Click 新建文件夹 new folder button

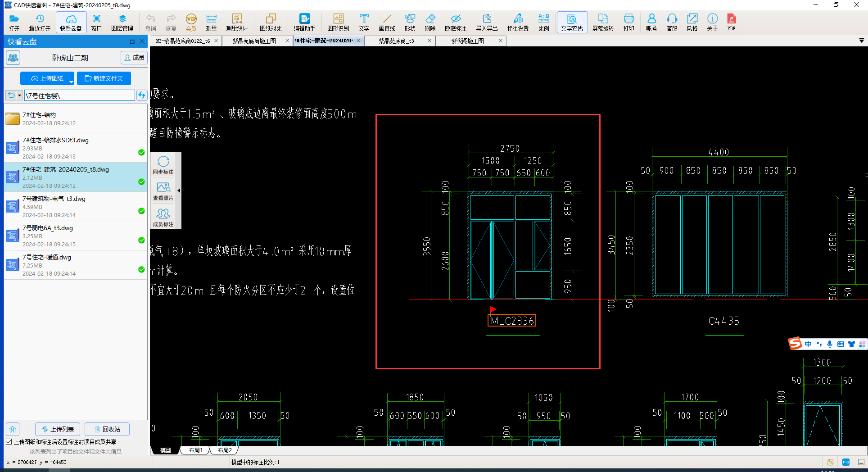pos(104,78)
